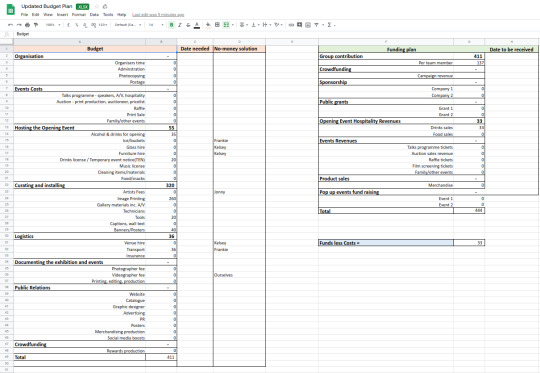Viewport: 540px width, 373px height.
Task: Select the Budget header cell
Action: pyautogui.click(x=95, y=49)
